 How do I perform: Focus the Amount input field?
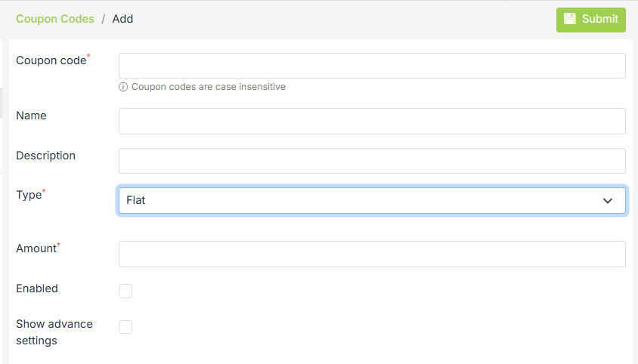372,254
